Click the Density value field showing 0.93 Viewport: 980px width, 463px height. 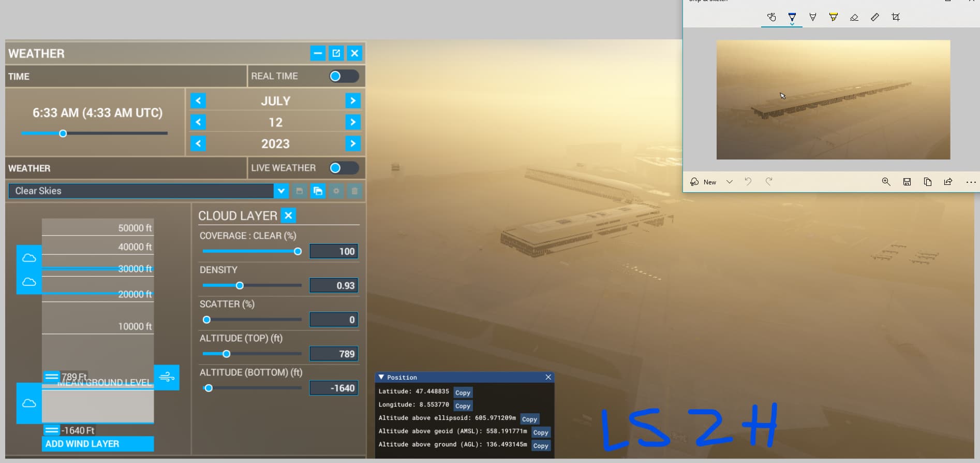(334, 285)
